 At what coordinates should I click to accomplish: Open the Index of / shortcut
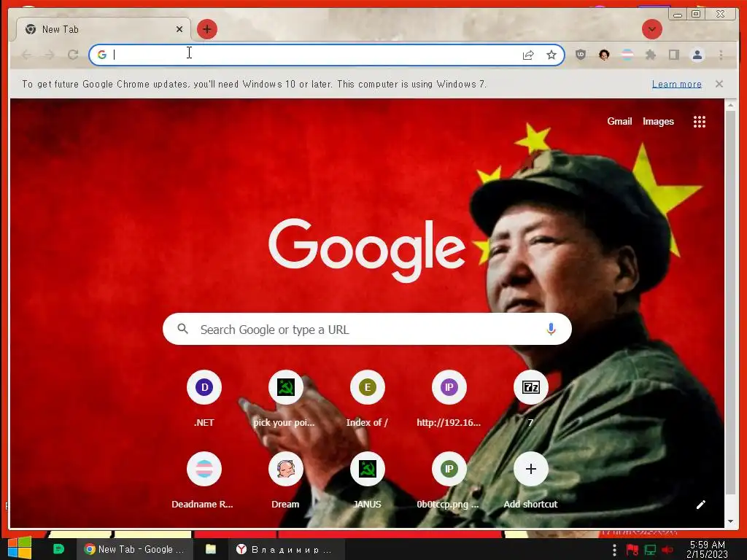click(x=368, y=399)
